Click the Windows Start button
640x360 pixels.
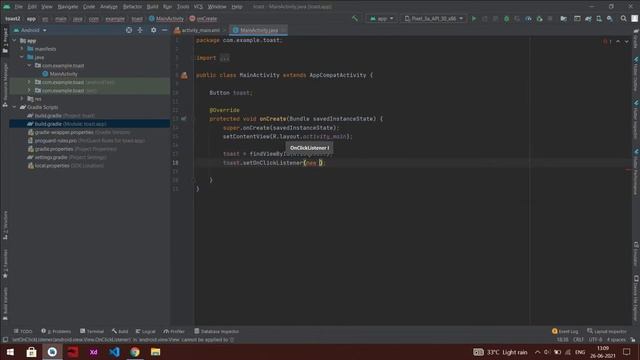click(x=10, y=352)
